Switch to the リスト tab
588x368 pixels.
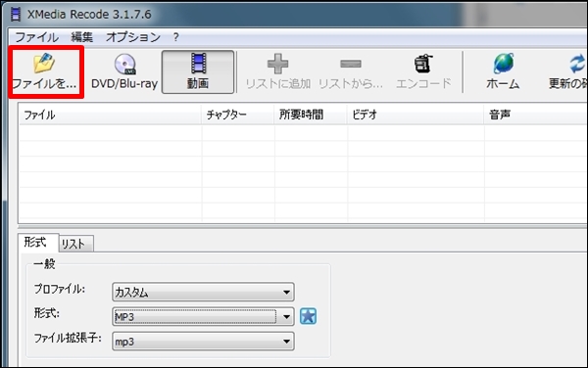[76, 244]
